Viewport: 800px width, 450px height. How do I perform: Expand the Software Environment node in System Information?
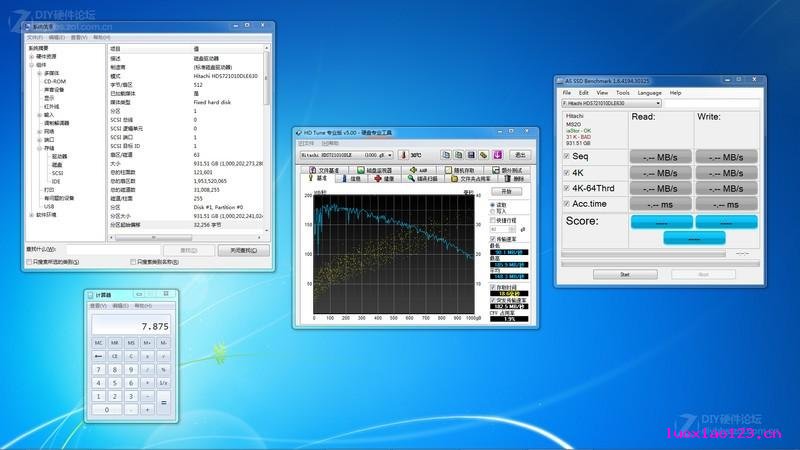[x=32, y=215]
